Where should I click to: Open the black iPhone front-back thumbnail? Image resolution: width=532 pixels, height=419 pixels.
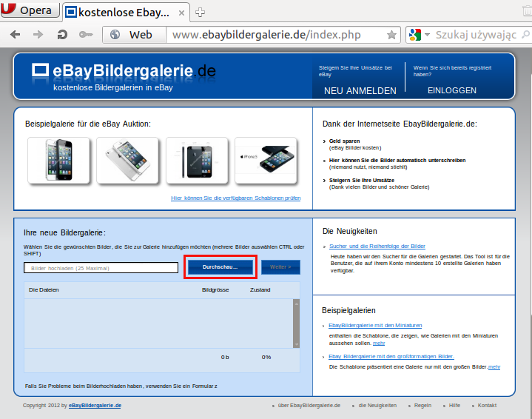pyautogui.click(x=197, y=160)
